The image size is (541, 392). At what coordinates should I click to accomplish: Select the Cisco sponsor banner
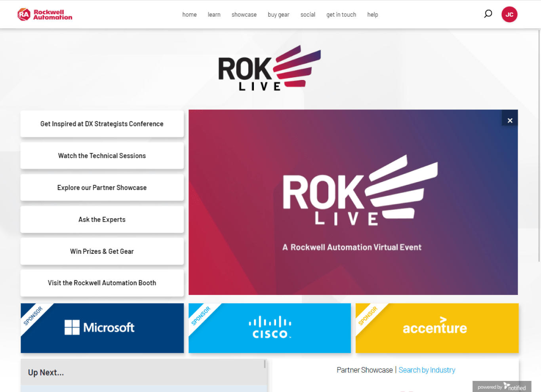[270, 328]
